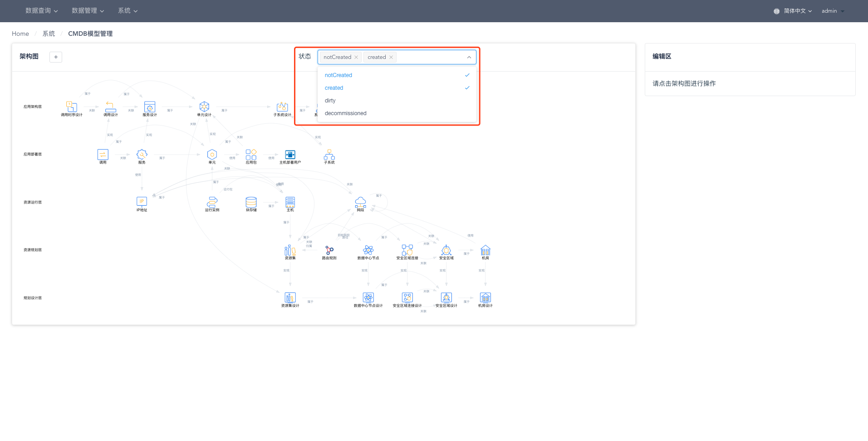Image resolution: width=868 pixels, height=441 pixels.
Task: Select the 安全区域连接 node icon
Action: tap(407, 250)
